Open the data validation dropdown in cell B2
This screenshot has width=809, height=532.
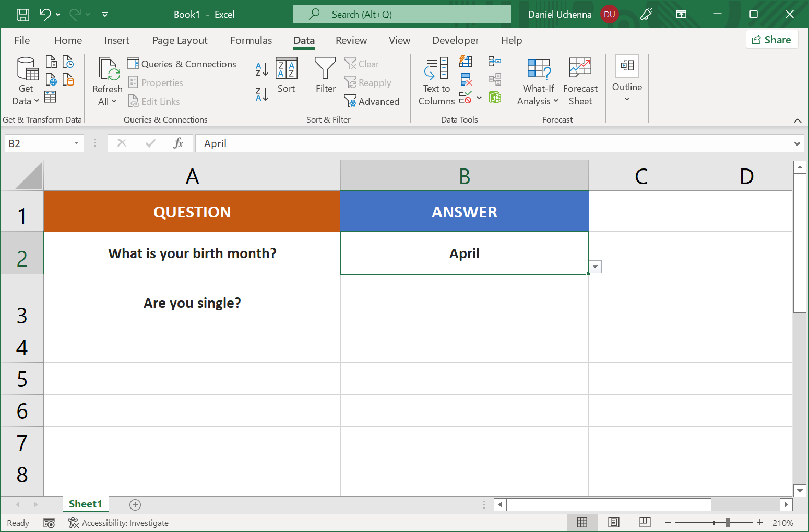click(x=595, y=267)
